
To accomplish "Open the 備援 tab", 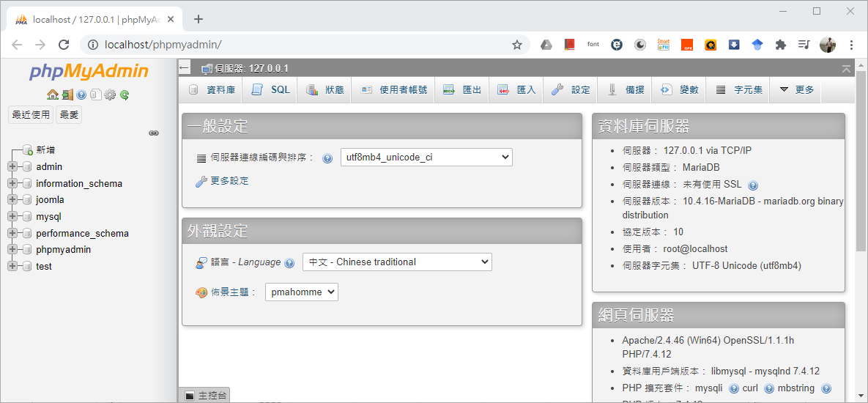I will 624,89.
